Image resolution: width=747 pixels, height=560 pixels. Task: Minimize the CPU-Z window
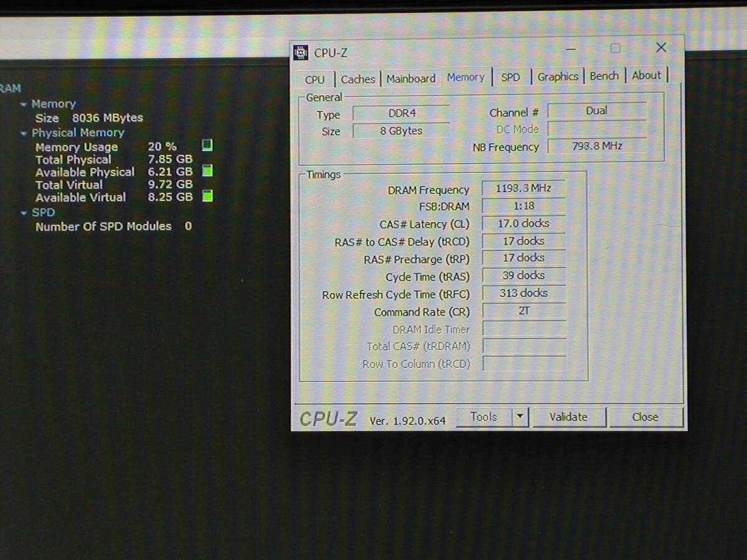point(571,49)
